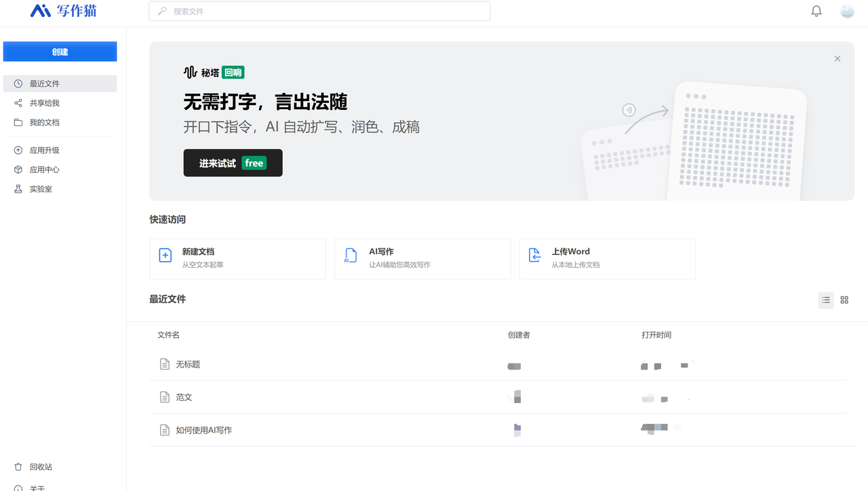Click the 新建文档 quick access card

tap(237, 258)
